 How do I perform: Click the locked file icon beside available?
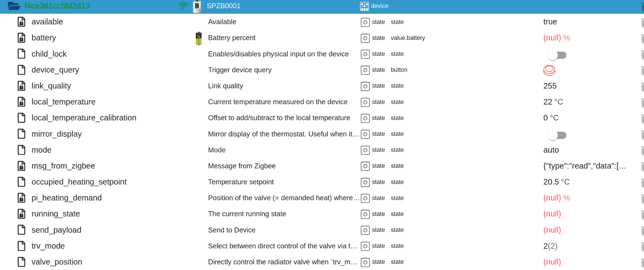point(21,22)
